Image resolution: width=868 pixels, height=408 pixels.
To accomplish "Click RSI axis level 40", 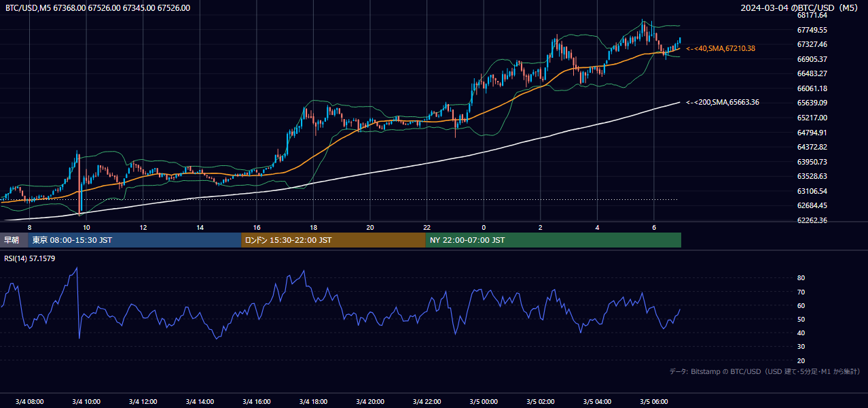I will pyautogui.click(x=801, y=333).
